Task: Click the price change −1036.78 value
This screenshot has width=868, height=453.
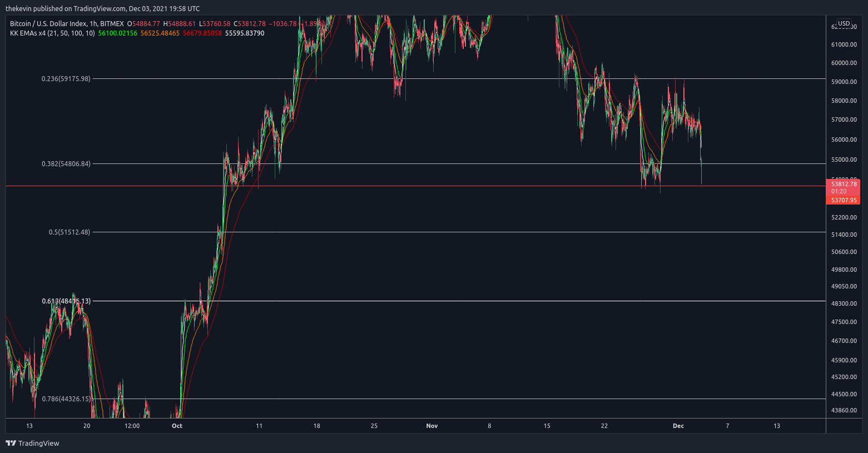Action: point(283,24)
